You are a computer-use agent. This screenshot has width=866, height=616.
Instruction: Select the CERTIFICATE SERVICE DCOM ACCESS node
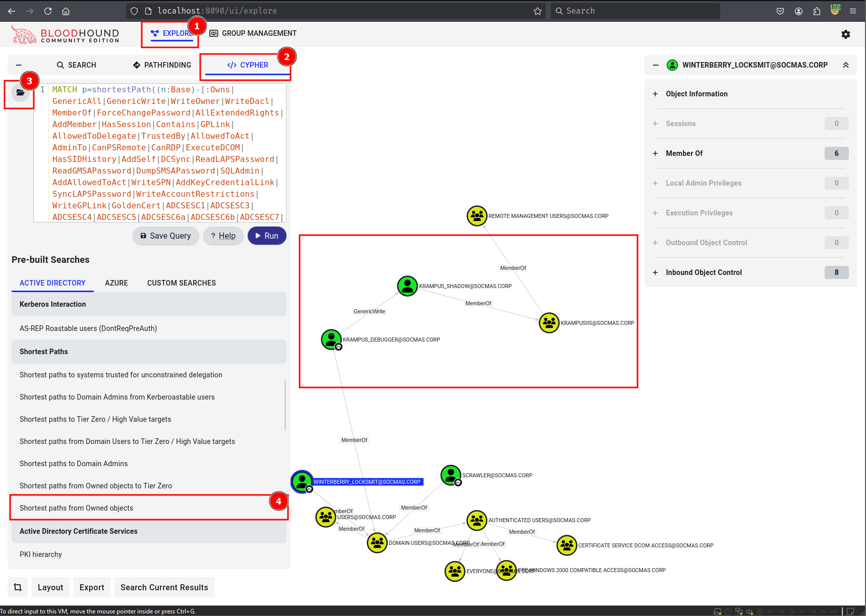click(x=566, y=545)
